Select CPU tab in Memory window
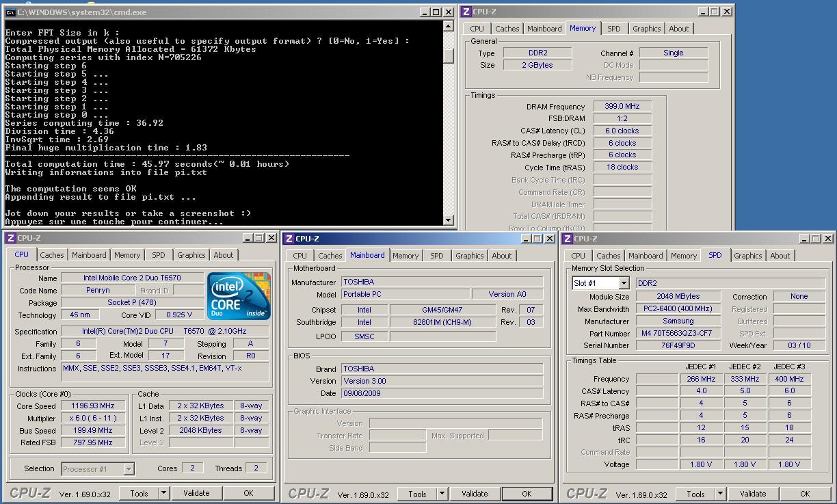The height and width of the screenshot is (504, 837). coord(477,29)
